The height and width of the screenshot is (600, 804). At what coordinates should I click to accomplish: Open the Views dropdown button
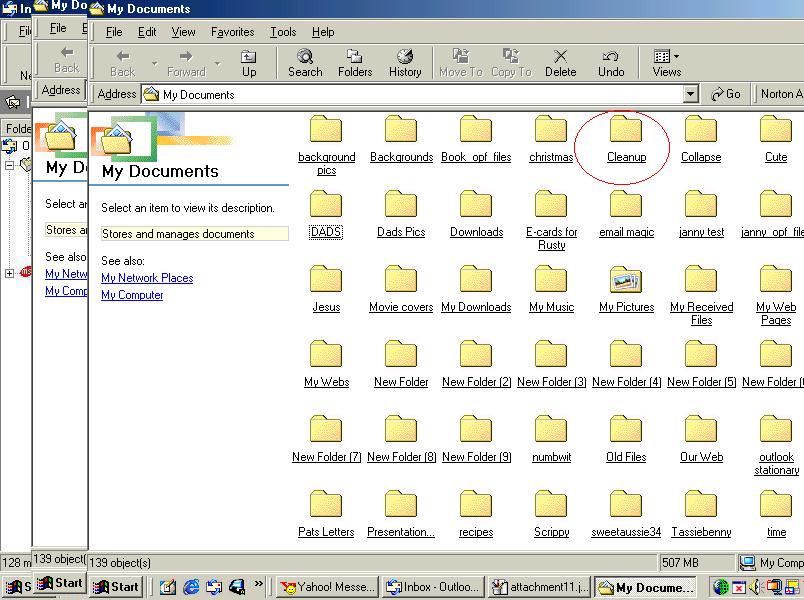pos(666,62)
